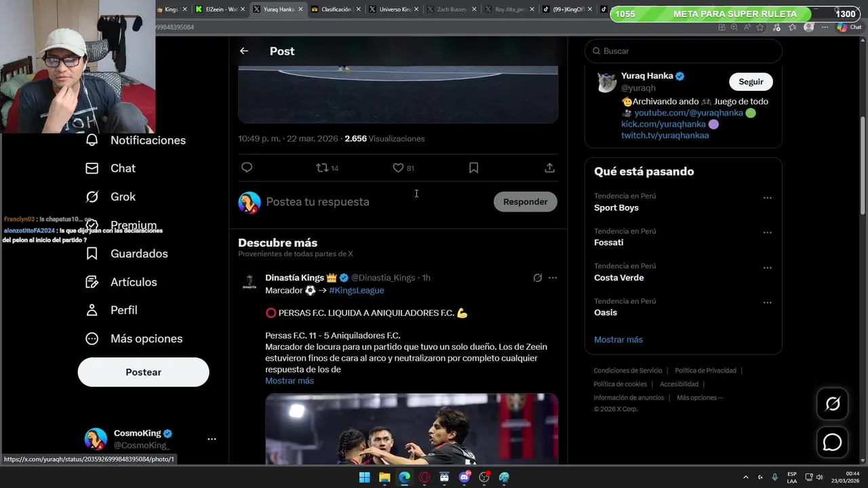Go back with the Post arrow
This screenshot has height=488, width=868.
tap(244, 51)
